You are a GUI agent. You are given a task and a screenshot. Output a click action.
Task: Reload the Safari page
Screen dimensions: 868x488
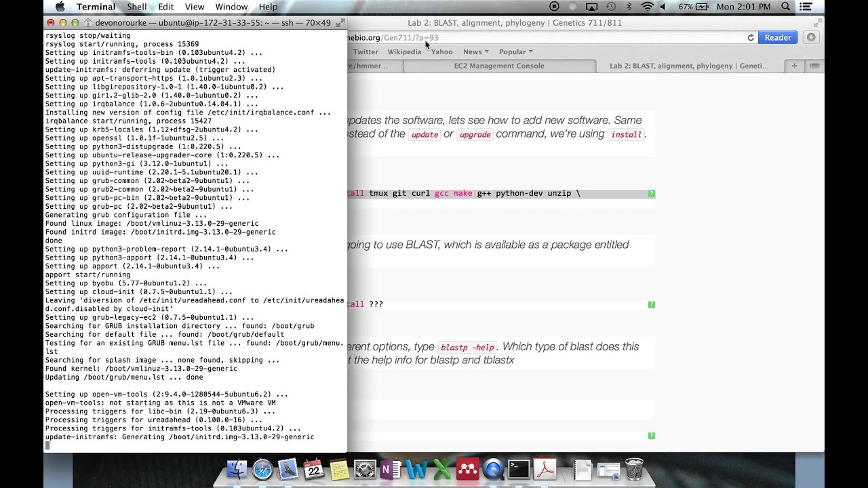click(751, 38)
